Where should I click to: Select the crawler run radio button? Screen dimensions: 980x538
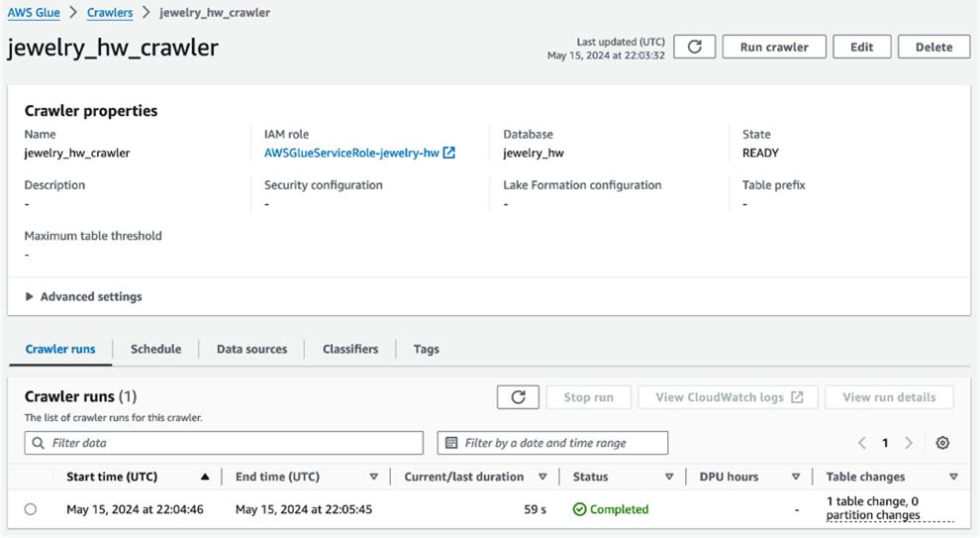pos(31,509)
